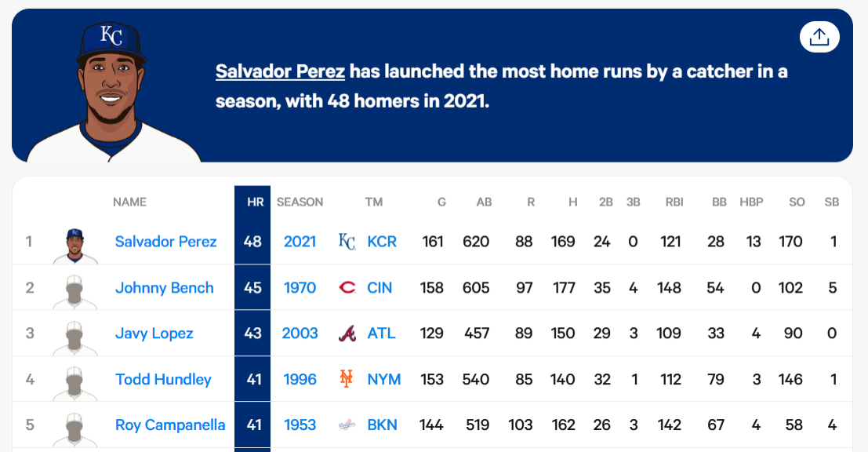Open Roy Campanella's player link
Viewport: 868px width, 452px height.
click(x=170, y=425)
